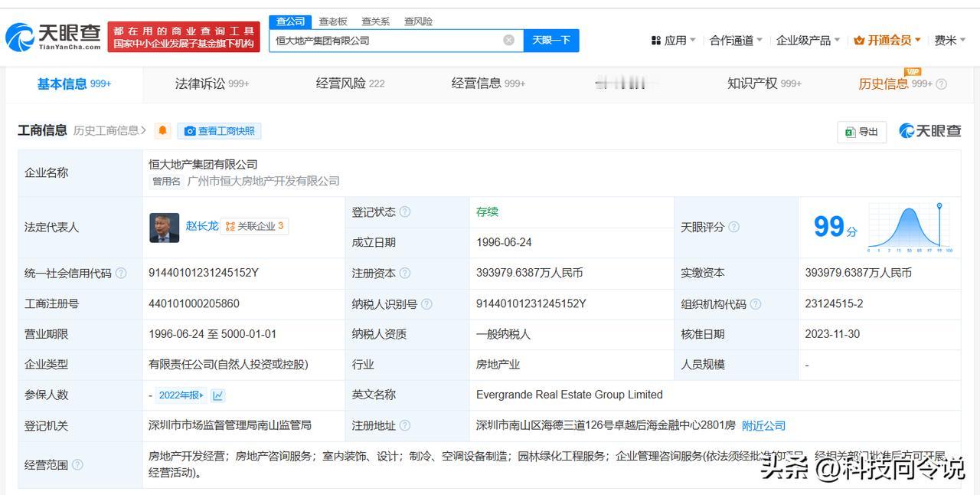Click 关联企业 3 badge
980x495 pixels.
254,226
